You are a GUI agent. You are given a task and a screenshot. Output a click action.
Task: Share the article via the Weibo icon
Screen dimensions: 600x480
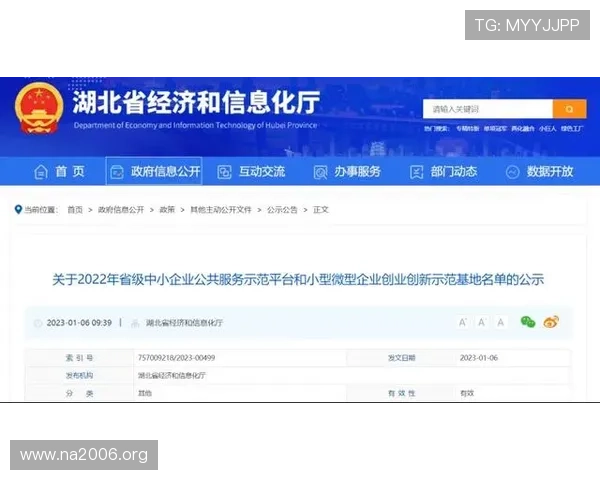coord(551,322)
